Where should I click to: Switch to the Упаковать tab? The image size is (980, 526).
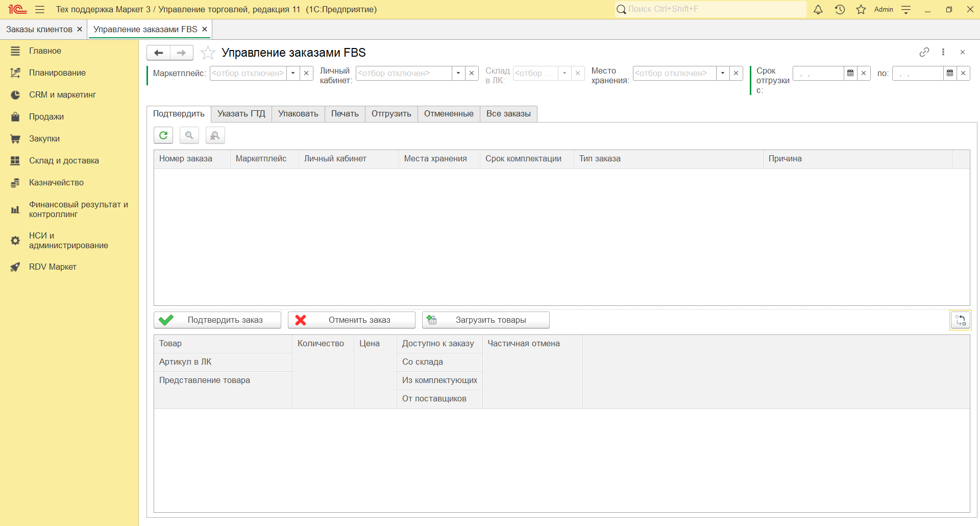click(298, 114)
